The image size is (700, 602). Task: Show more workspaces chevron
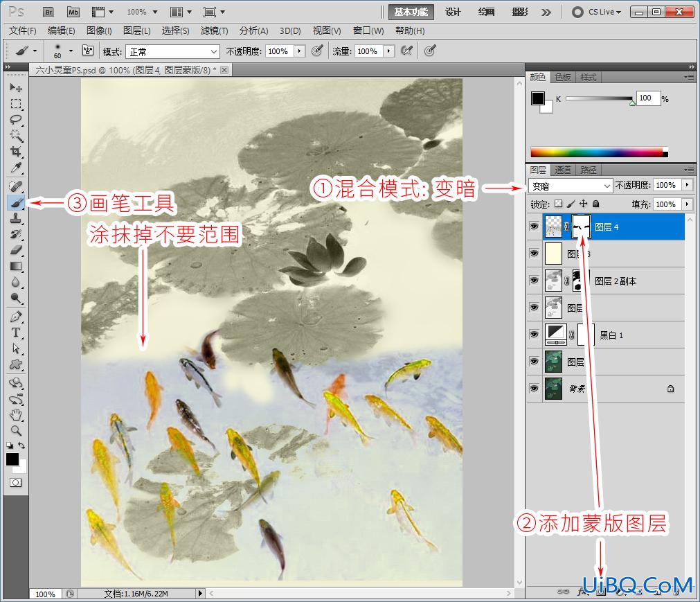546,12
